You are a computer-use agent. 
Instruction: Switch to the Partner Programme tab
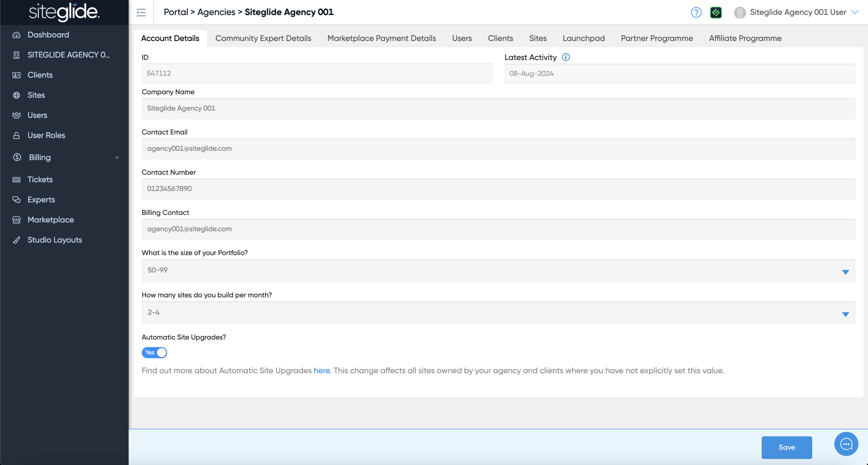[x=656, y=38]
